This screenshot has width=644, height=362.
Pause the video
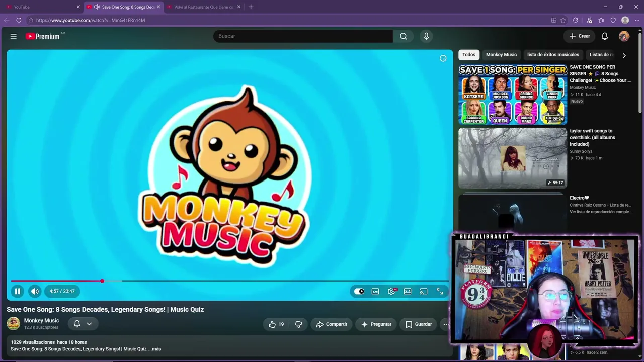(x=17, y=291)
